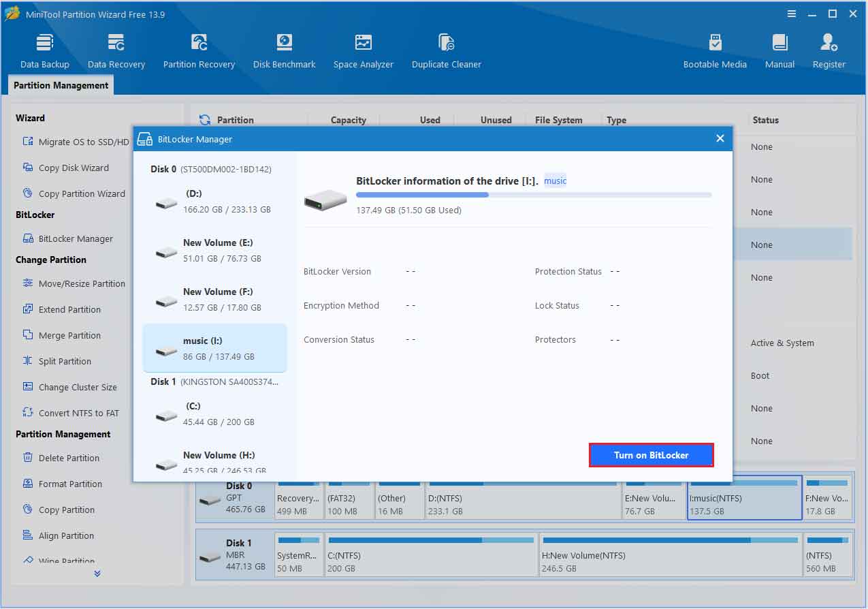Screen dimensions: 868x609
Task: Select Convert NTFS to FAT
Action: click(71, 413)
